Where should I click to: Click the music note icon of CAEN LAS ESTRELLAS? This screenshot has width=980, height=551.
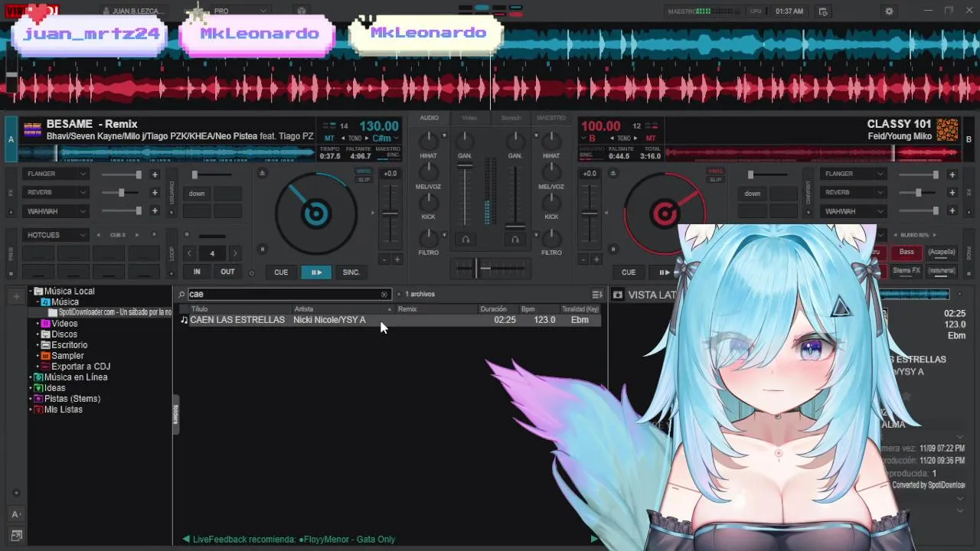click(184, 320)
